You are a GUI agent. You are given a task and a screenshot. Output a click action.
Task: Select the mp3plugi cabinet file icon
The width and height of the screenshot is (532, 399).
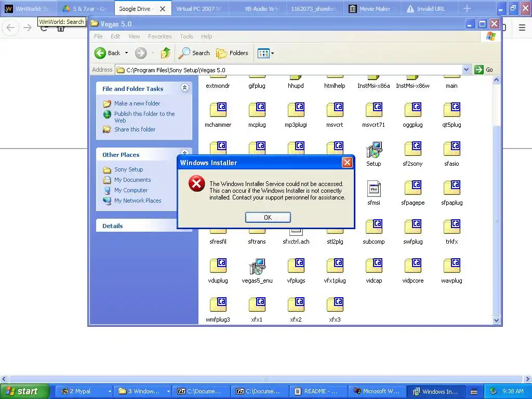[296, 110]
